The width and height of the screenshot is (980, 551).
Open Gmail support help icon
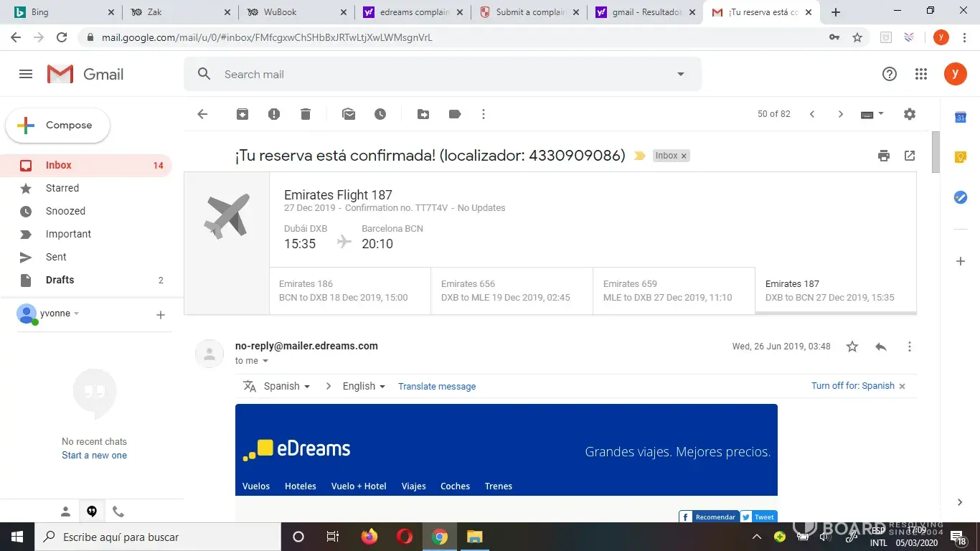[890, 74]
